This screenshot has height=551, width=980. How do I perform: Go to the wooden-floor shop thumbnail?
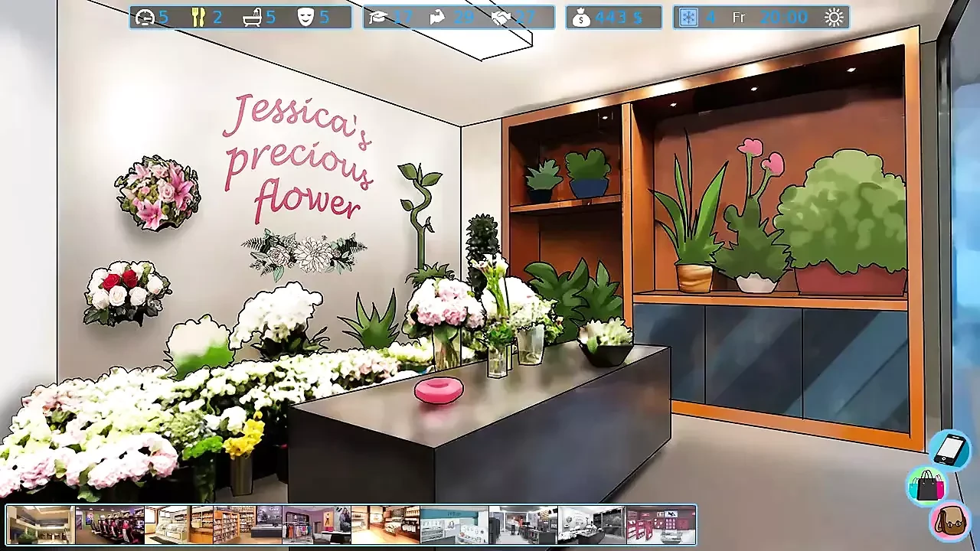pyautogui.click(x=386, y=525)
